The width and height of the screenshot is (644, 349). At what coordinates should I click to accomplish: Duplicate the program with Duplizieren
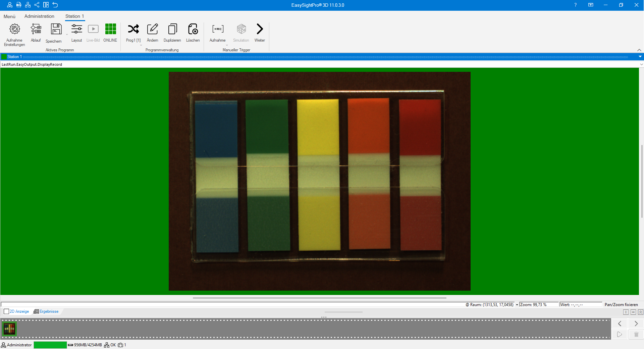172,29
